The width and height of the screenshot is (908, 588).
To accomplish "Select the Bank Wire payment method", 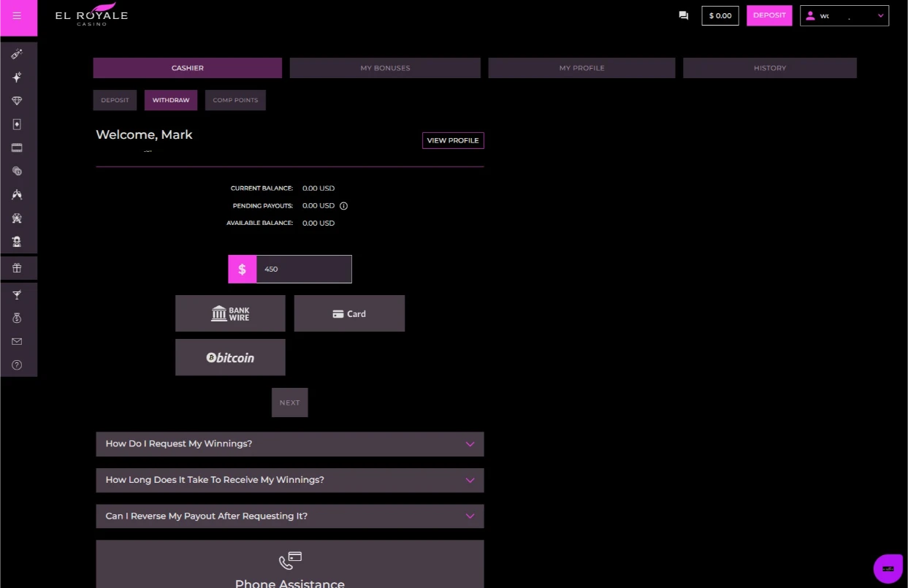I will 230,313.
